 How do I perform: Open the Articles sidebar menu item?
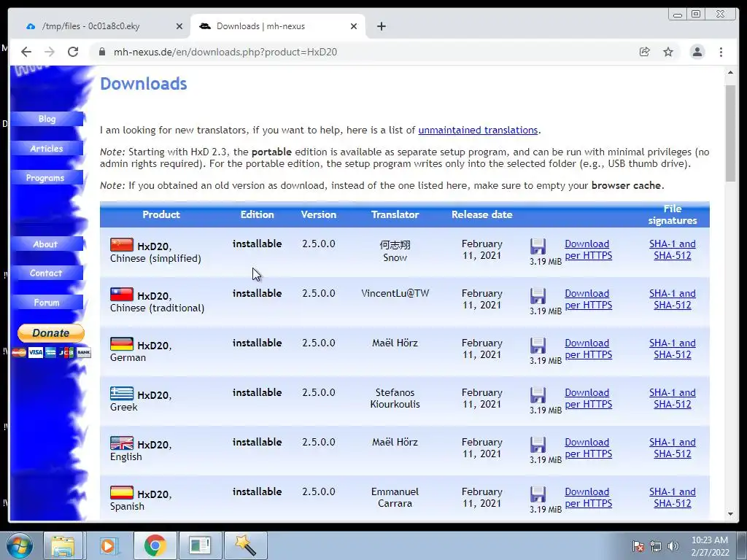coord(46,149)
